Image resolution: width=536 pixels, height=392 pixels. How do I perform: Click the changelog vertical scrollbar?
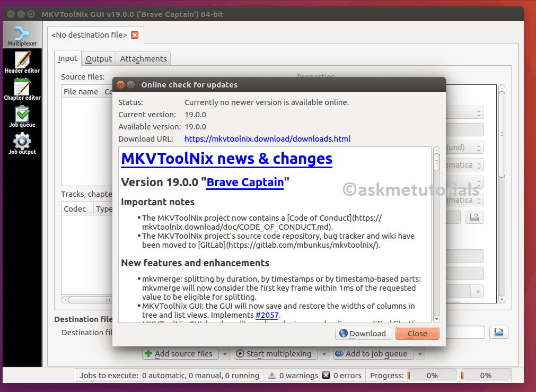[436, 234]
